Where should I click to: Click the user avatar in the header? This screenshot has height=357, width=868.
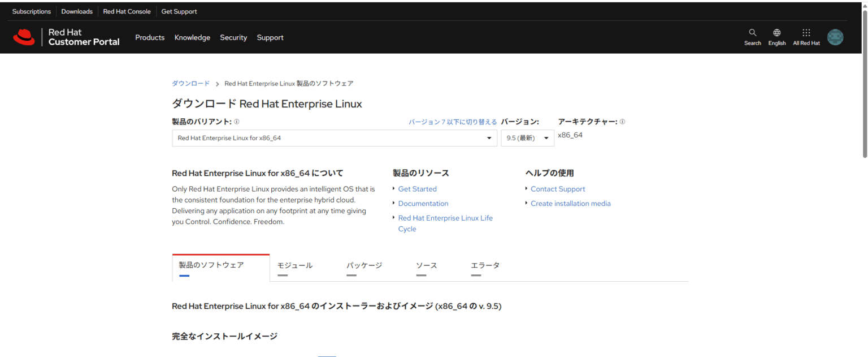pyautogui.click(x=835, y=37)
